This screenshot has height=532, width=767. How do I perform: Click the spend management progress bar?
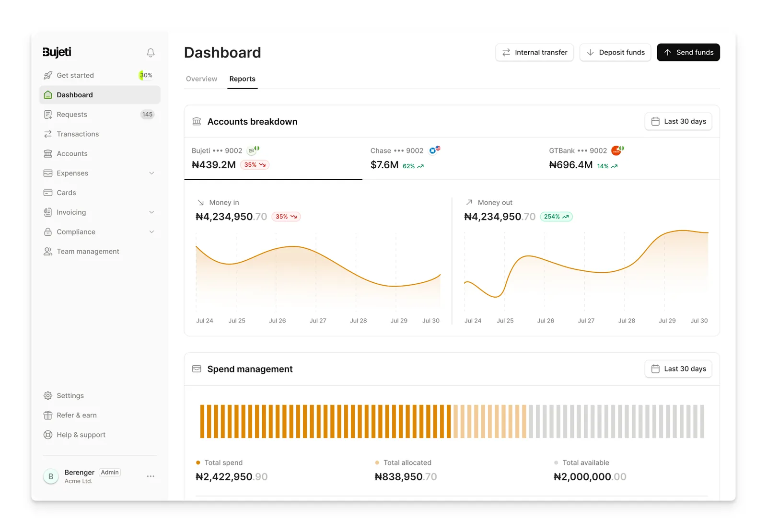[x=452, y=422]
